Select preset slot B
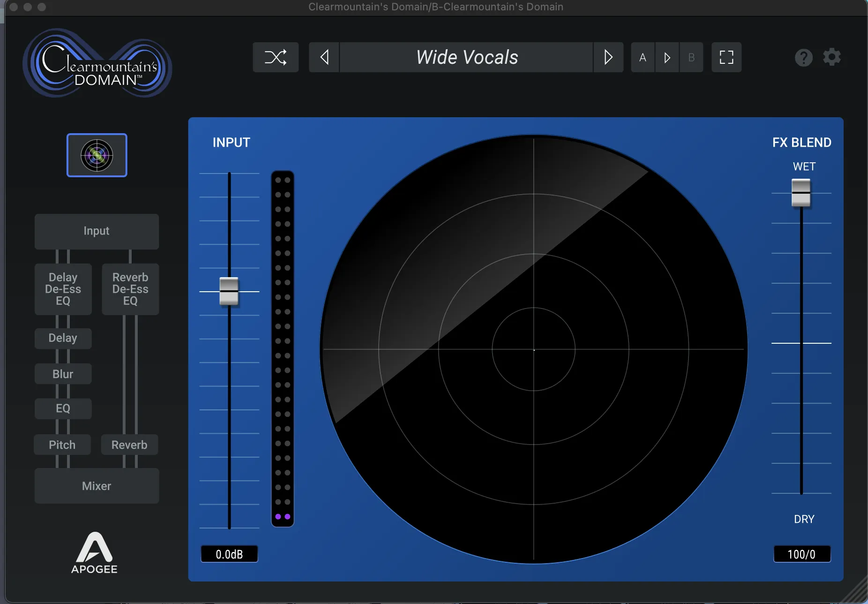The height and width of the screenshot is (604, 868). 691,57
